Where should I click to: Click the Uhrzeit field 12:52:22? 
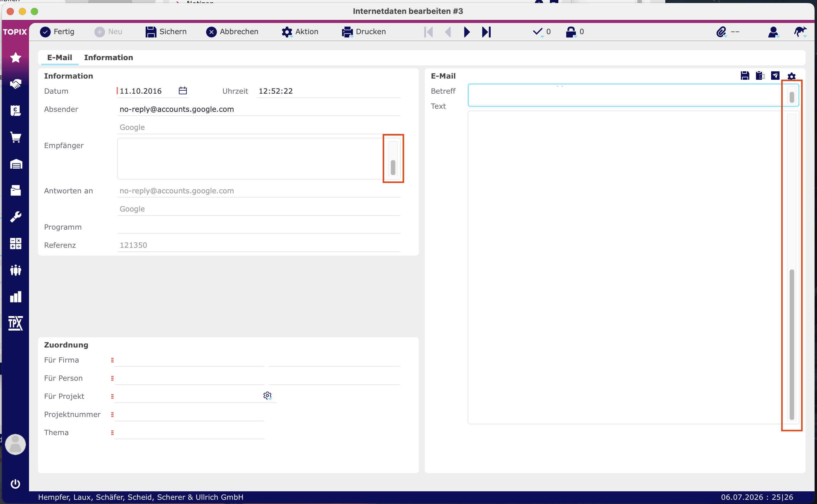(x=328, y=91)
